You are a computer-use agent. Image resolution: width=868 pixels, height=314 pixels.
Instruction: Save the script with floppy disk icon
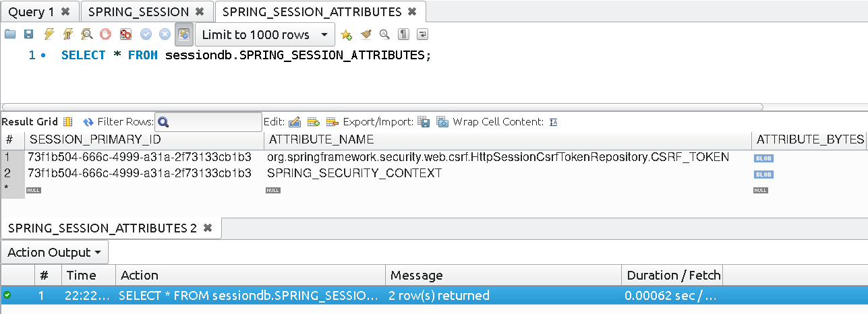28,34
